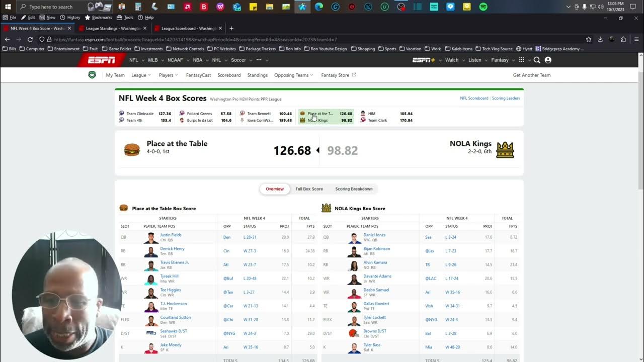Click Justin Fields player headshot

pos(151,237)
